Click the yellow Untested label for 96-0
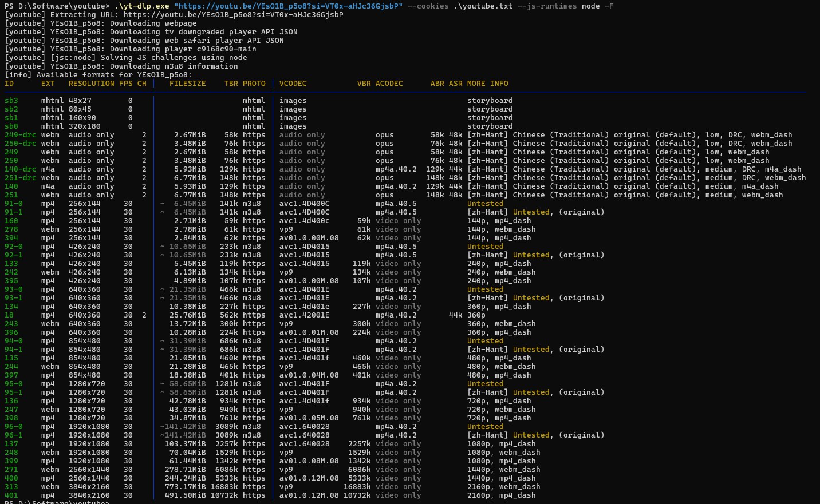820x504 pixels. click(486, 426)
